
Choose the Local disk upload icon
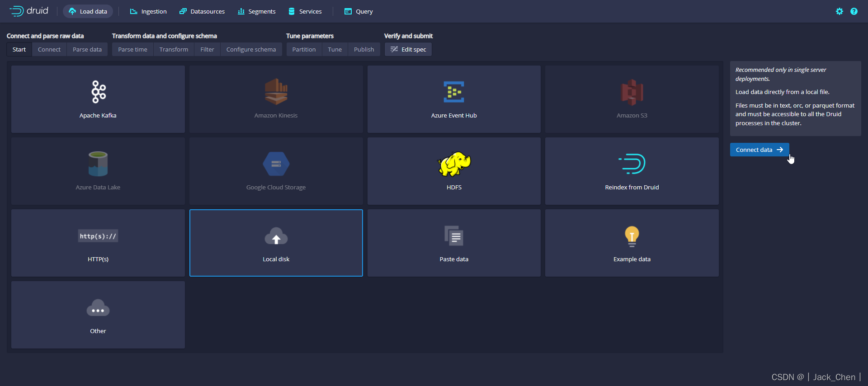click(x=276, y=236)
